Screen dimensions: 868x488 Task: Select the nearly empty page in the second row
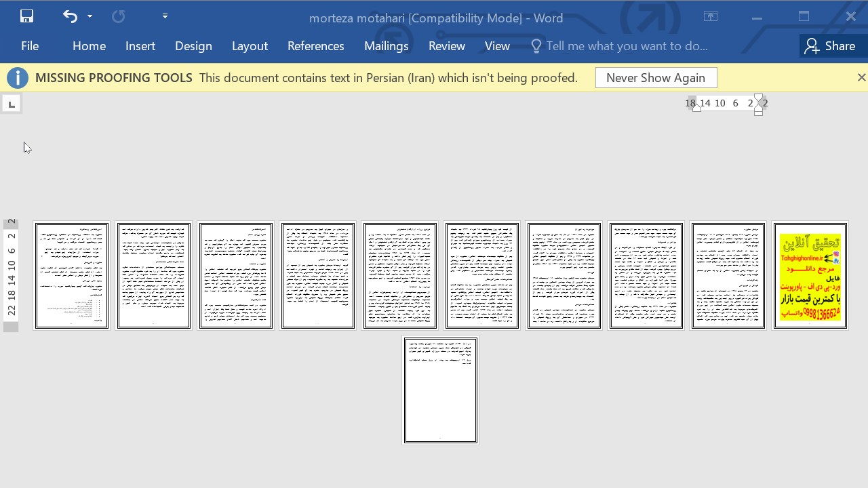tap(441, 390)
